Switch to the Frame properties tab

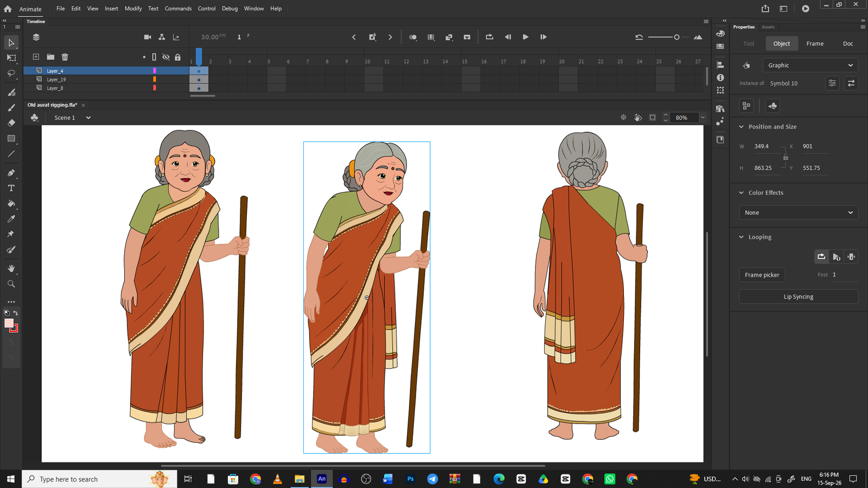pyautogui.click(x=815, y=43)
